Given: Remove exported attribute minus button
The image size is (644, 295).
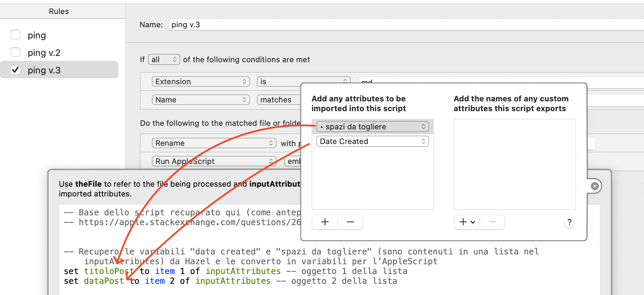Looking at the screenshot, I should [x=492, y=222].
